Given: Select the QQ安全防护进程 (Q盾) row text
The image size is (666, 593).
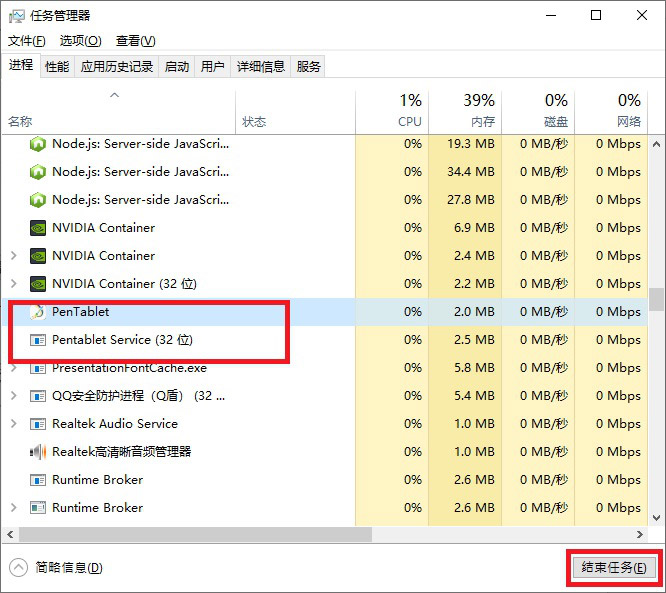Looking at the screenshot, I should [x=138, y=396].
